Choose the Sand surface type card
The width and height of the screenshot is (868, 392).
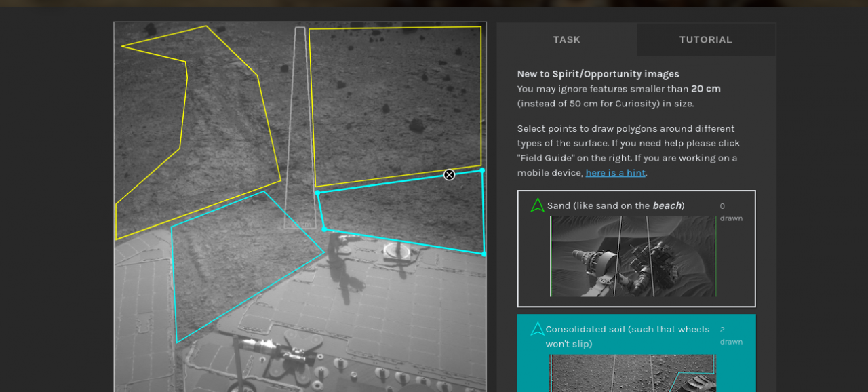[x=636, y=248]
